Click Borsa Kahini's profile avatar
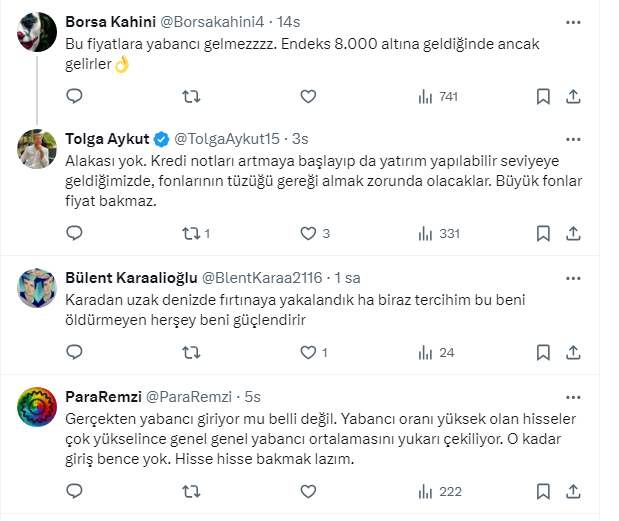 click(38, 33)
